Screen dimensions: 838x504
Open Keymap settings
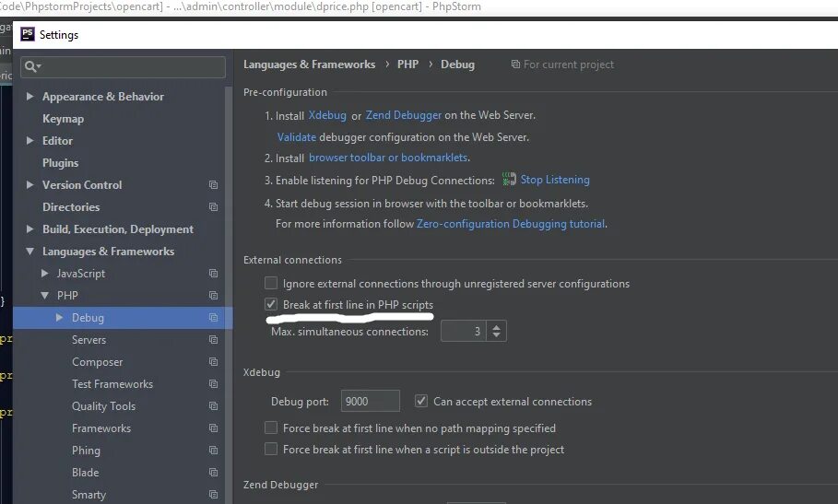(63, 119)
